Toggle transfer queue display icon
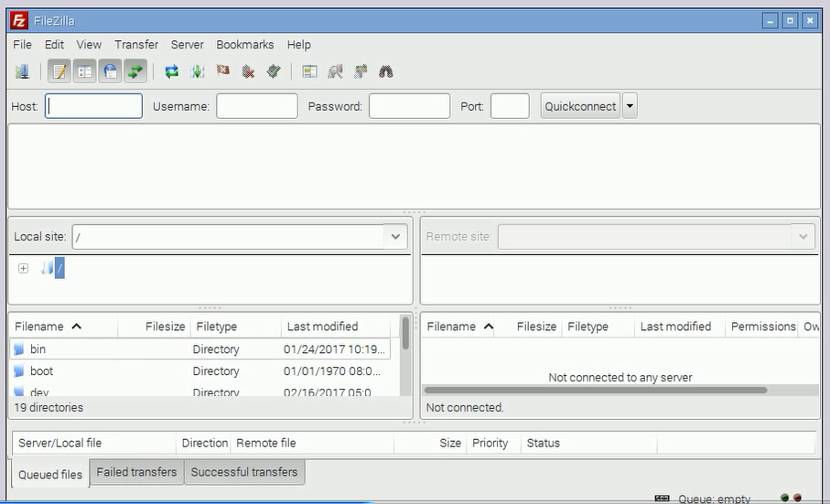830x504 pixels. [x=135, y=71]
